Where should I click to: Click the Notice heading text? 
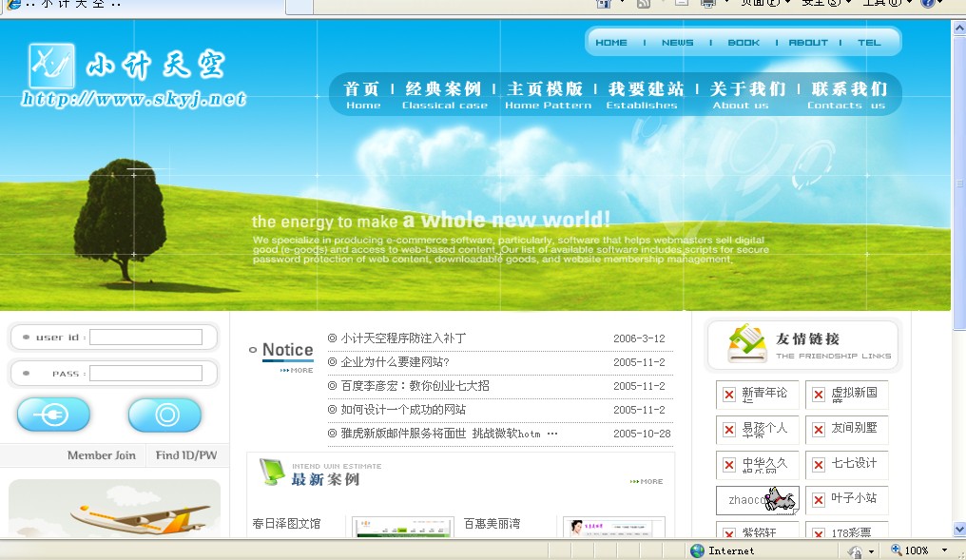[x=288, y=349]
